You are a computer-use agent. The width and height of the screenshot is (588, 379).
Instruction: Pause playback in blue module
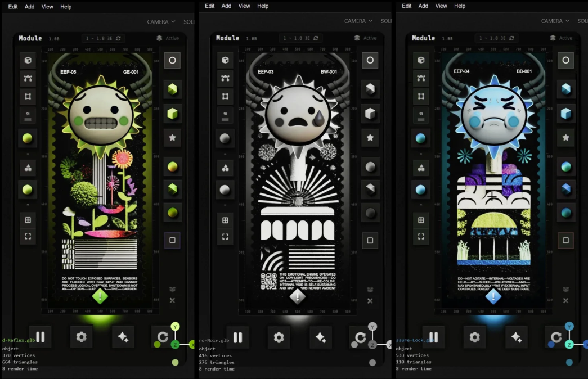click(433, 337)
